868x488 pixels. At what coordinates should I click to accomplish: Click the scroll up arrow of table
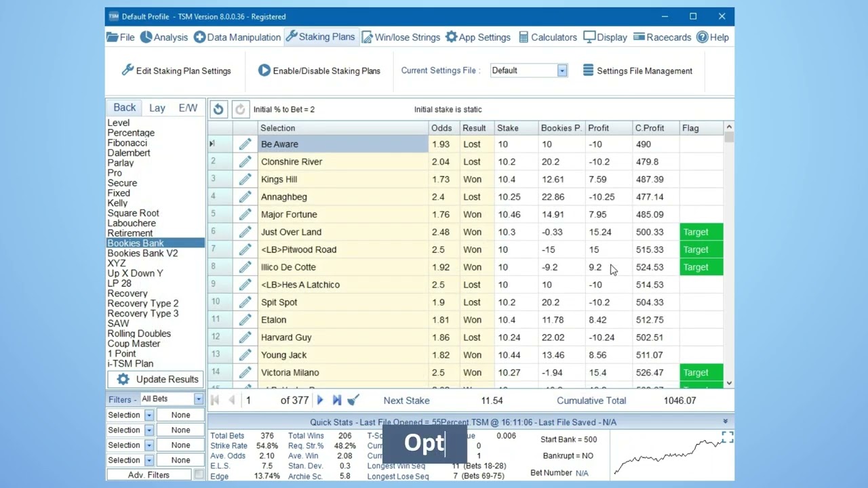coord(729,127)
